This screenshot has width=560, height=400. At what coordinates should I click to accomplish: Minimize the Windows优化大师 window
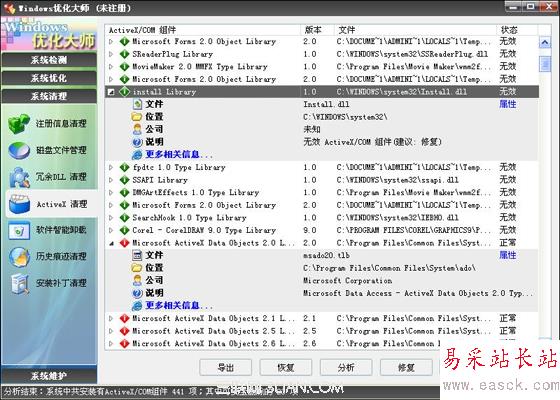514,6
